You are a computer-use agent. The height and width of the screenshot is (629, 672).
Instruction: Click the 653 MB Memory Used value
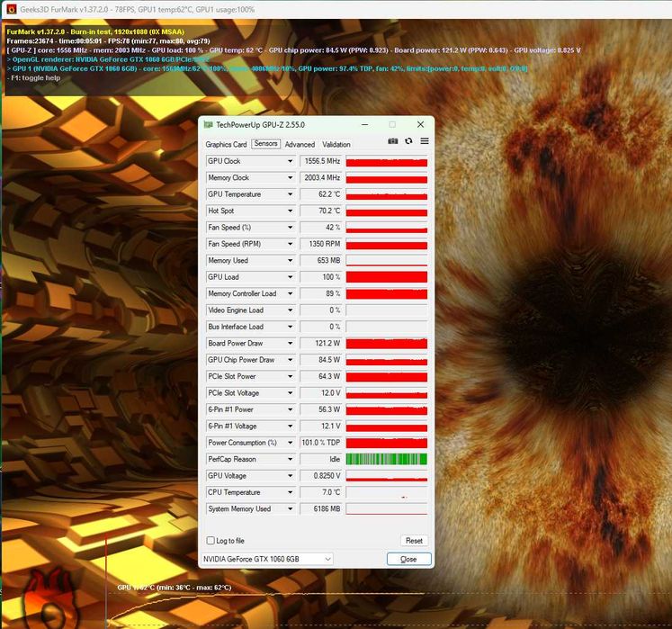tap(320, 260)
